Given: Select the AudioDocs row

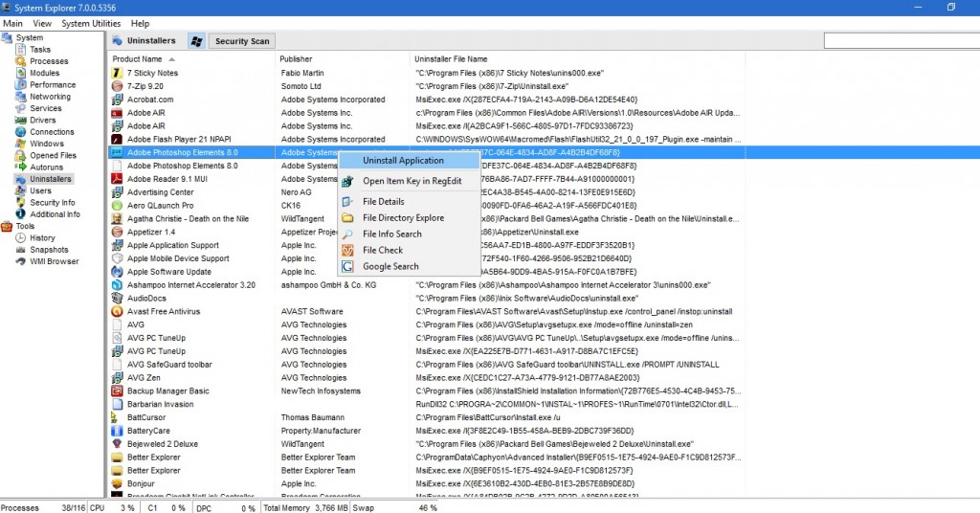Looking at the screenshot, I should point(426,298).
